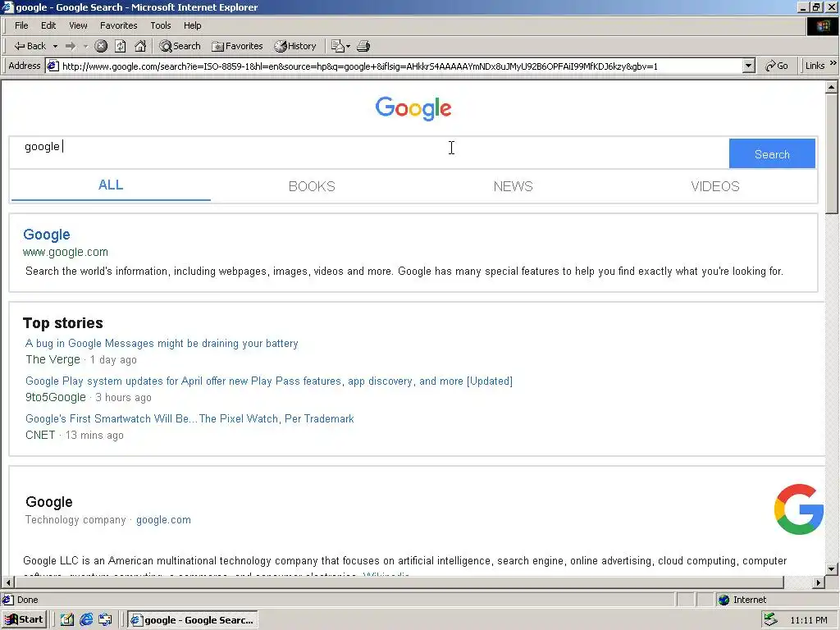This screenshot has width=840, height=630.
Task: Open History pane toolbar button
Action: 295,46
